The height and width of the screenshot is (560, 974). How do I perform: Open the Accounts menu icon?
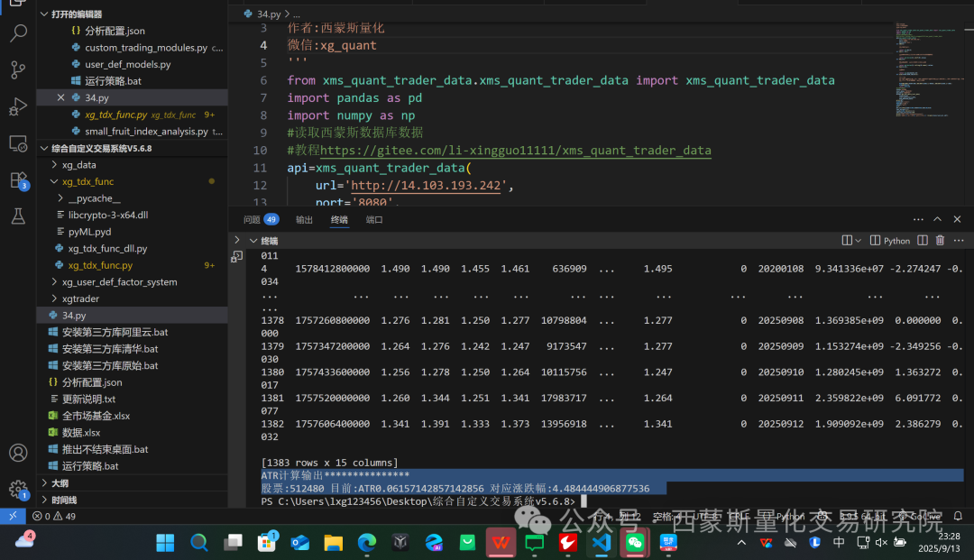tap(19, 453)
